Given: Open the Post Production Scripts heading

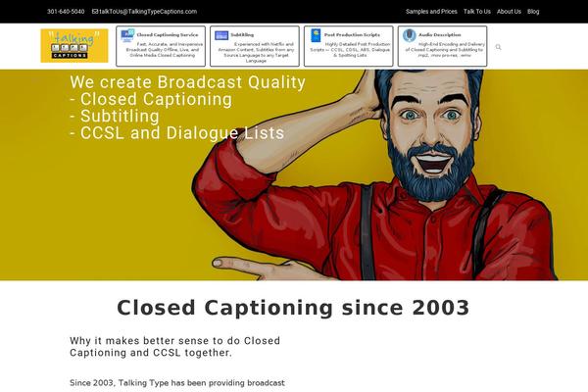Looking at the screenshot, I should [352, 34].
